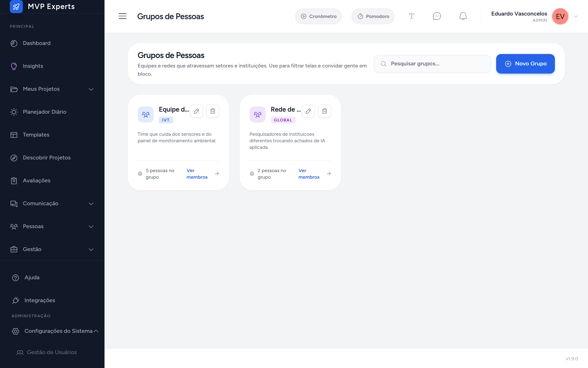The width and height of the screenshot is (588, 368).
Task: Open the text size T icon
Action: pyautogui.click(x=412, y=16)
